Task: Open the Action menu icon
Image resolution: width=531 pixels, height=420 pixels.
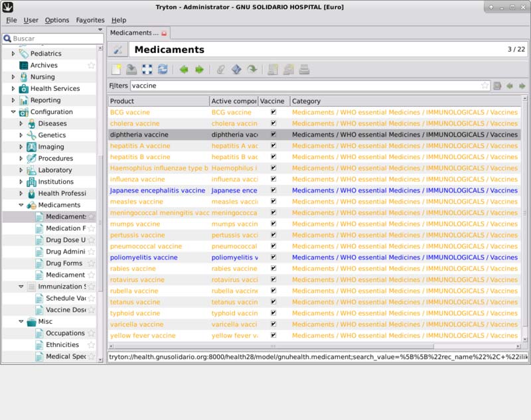Action: (x=237, y=69)
